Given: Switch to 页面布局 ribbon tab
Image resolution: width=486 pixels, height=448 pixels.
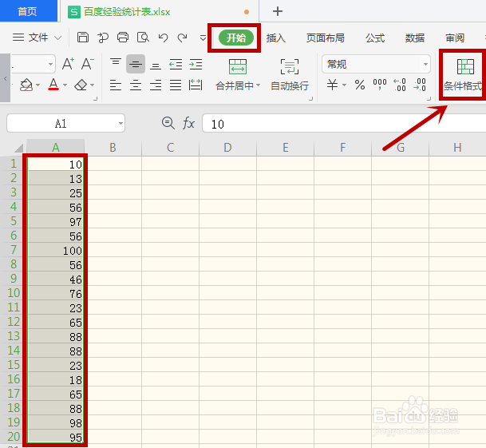Looking at the screenshot, I should [325, 38].
